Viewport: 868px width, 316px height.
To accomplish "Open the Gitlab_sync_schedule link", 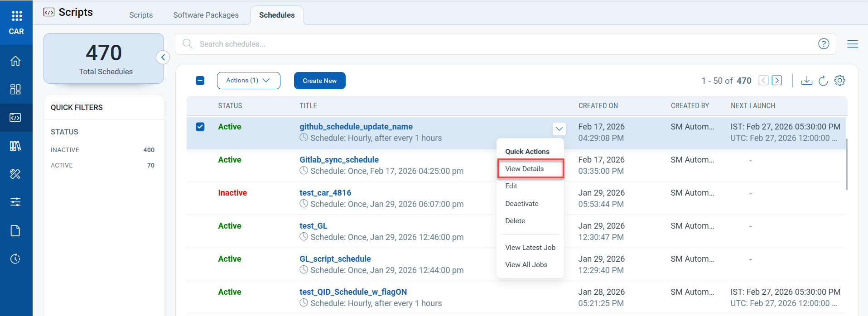I will [339, 160].
